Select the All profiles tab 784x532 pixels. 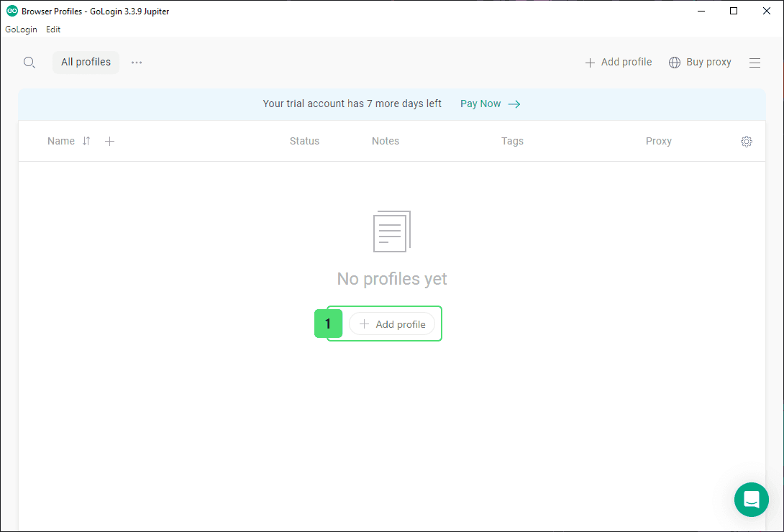click(86, 63)
